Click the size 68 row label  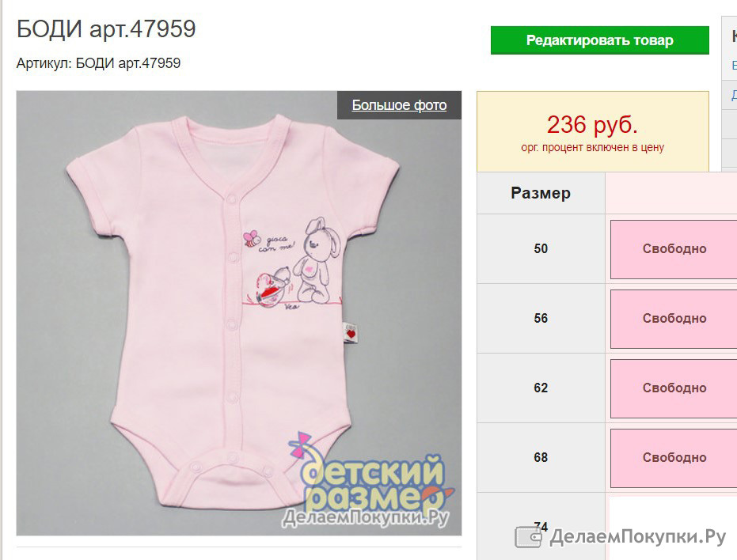tap(541, 458)
